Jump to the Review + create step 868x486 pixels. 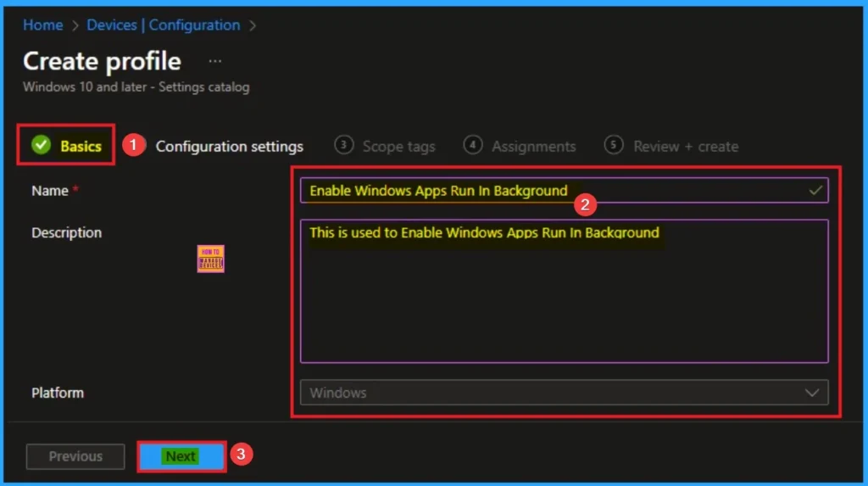point(685,147)
